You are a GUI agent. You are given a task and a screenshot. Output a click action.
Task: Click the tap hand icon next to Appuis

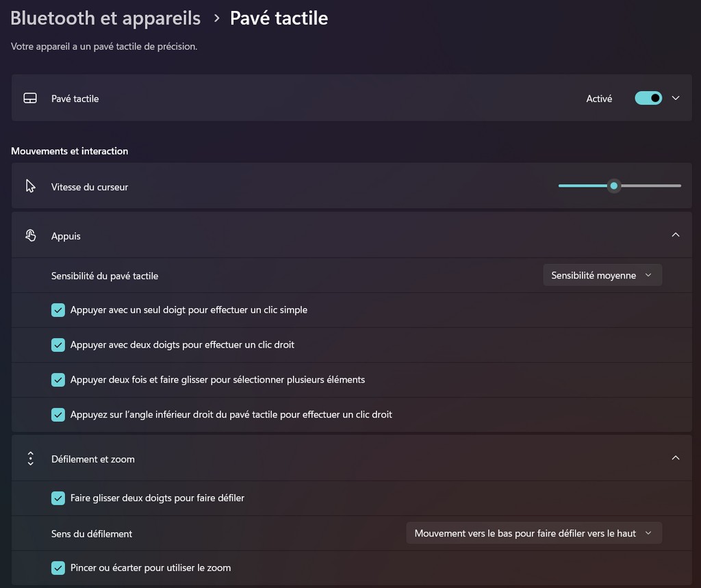tap(30, 235)
